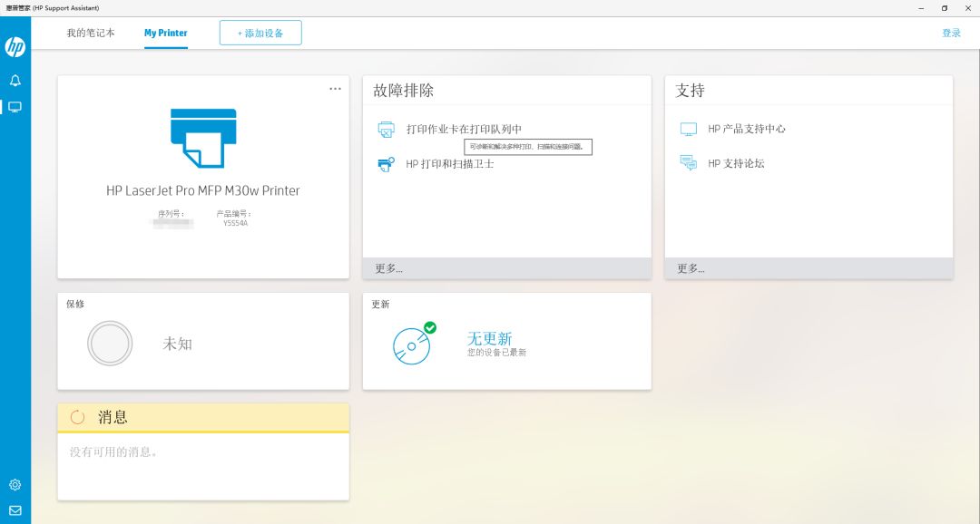Open notifications bell in sidebar
Screen dimensions: 980x524
pos(15,80)
